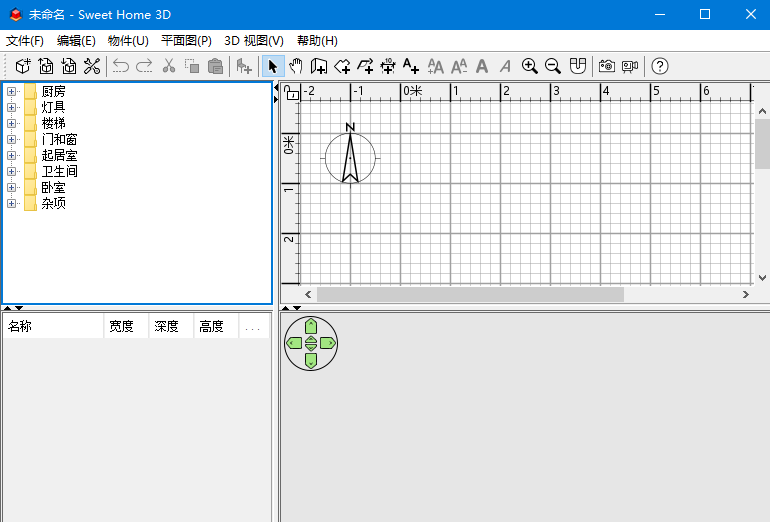Open the 文件(F) menu

pos(25,41)
